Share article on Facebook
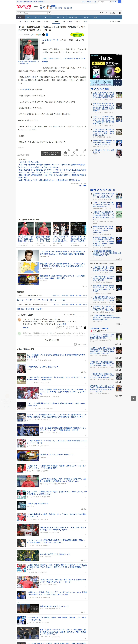The image size is (138, 644). 47,35
